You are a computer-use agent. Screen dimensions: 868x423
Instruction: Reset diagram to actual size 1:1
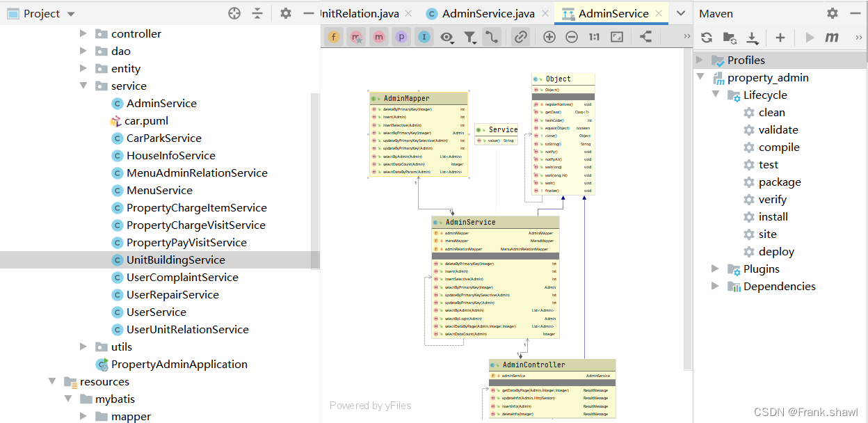[x=594, y=38]
